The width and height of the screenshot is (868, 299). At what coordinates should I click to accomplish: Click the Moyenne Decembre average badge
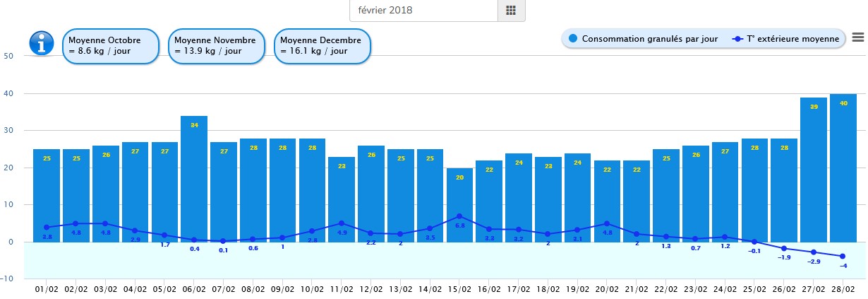coord(321,46)
